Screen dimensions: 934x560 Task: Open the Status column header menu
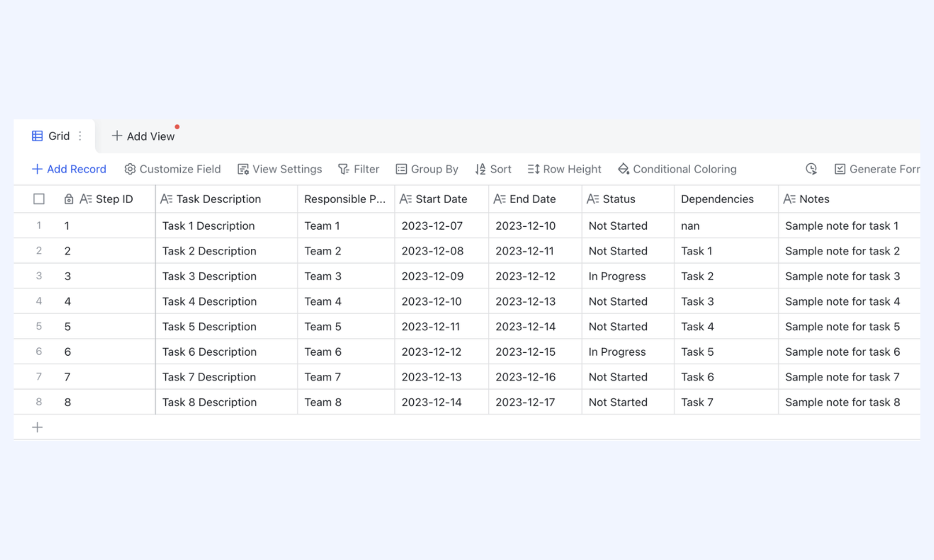[x=628, y=199]
